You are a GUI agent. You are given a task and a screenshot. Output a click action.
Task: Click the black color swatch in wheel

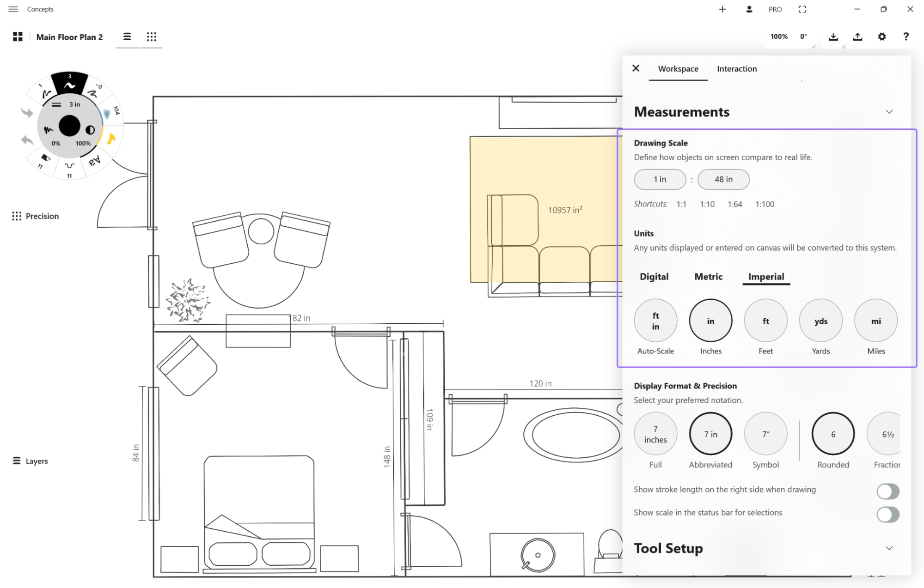coord(69,126)
